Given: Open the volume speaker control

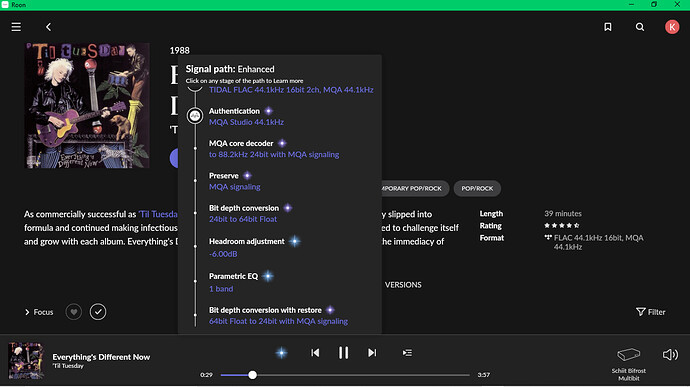Looking at the screenshot, I should point(670,354).
